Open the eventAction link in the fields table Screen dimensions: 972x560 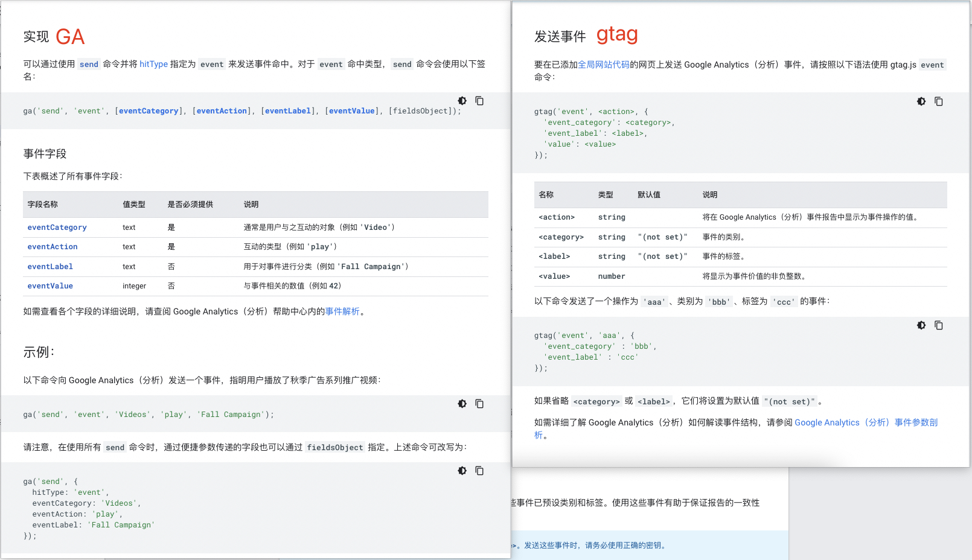click(52, 247)
